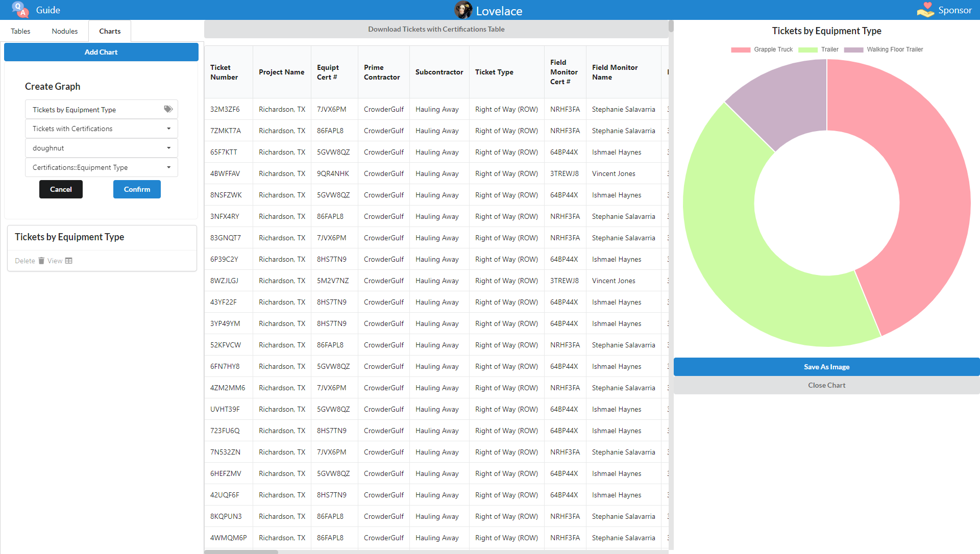Click the Add Chart button
Viewport: 980px width, 554px height.
pos(101,52)
